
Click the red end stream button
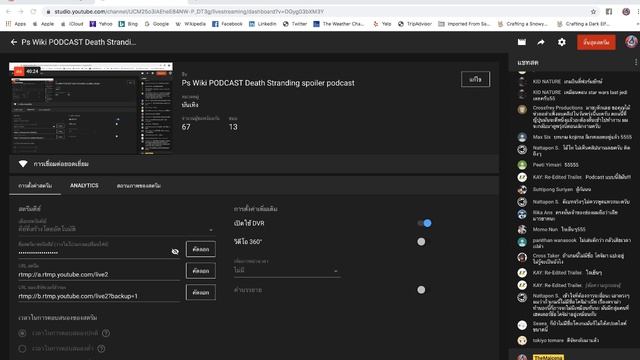(x=596, y=42)
